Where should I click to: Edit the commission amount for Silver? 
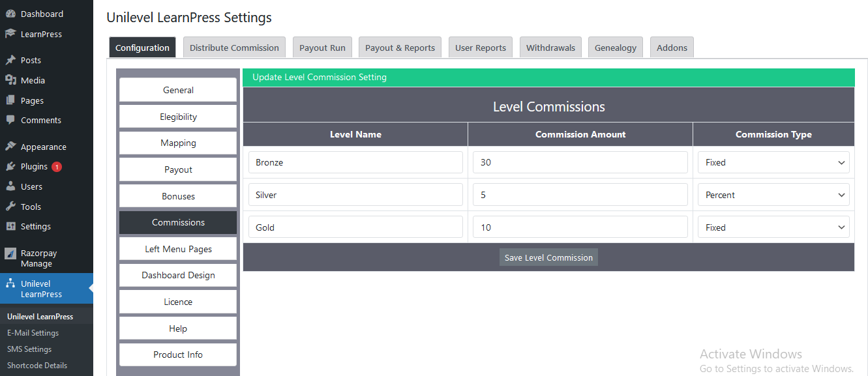click(x=580, y=194)
